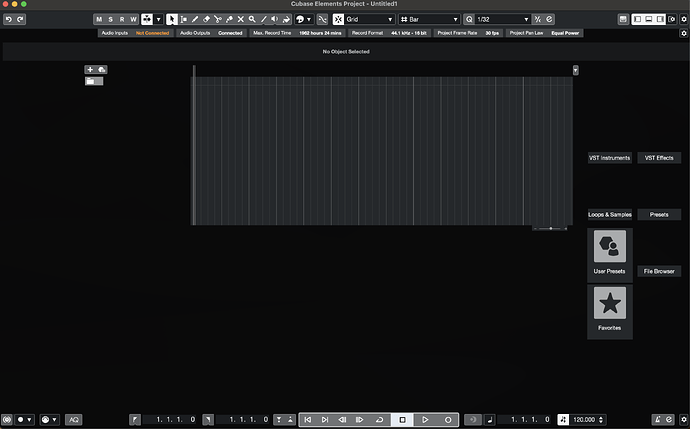Viewport: 690px width, 429px height.
Task: Select the Play speaker tool
Action: (x=275, y=19)
